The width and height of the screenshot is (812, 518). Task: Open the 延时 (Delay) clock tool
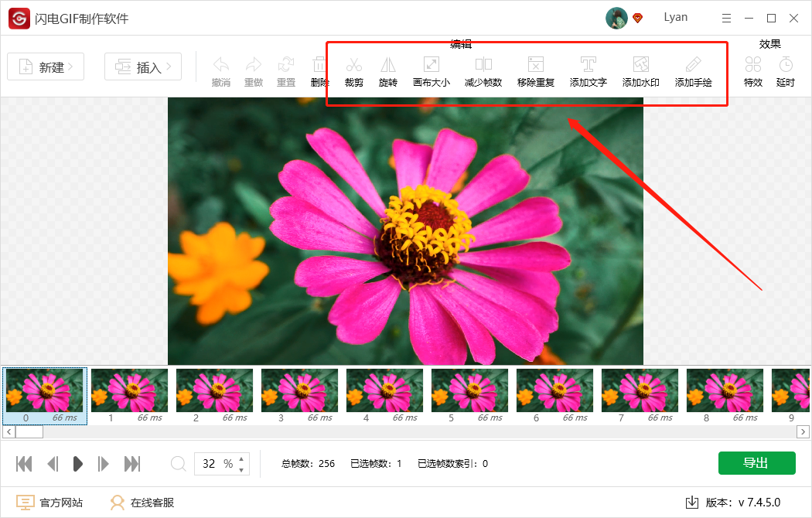coord(785,71)
